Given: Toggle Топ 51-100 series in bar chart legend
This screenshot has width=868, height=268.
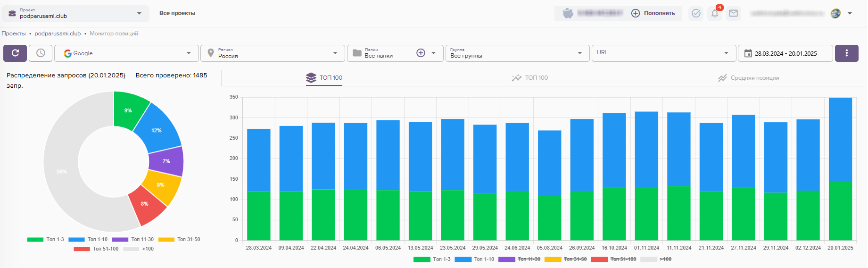Looking at the screenshot, I should (x=613, y=259).
